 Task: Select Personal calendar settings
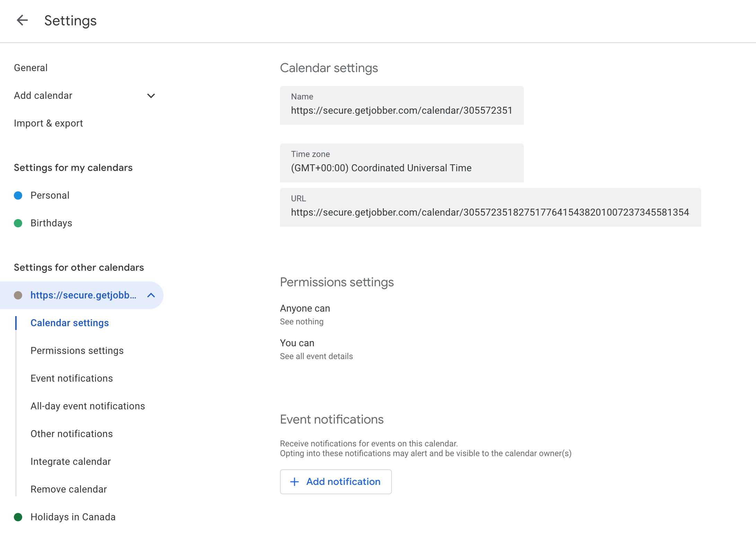point(50,195)
